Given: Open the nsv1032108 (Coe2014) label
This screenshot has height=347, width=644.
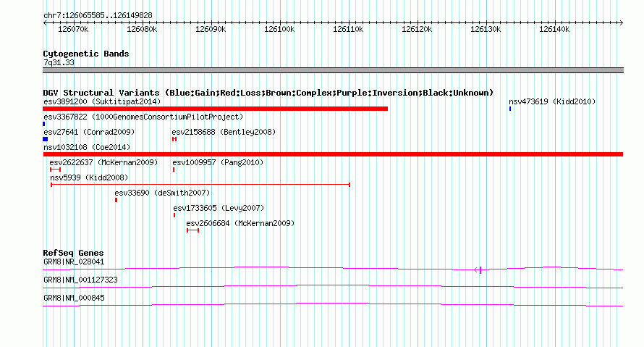Looking at the screenshot, I should pos(87,147).
